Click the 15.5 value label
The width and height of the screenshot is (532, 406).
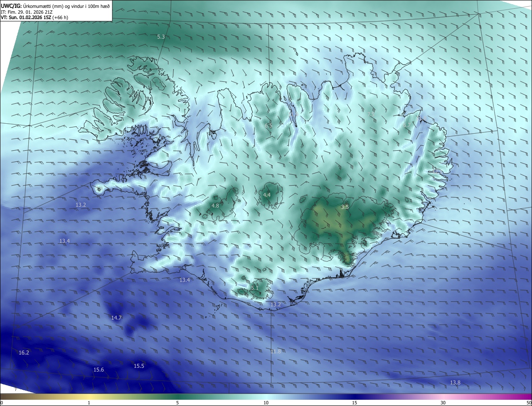(x=139, y=366)
